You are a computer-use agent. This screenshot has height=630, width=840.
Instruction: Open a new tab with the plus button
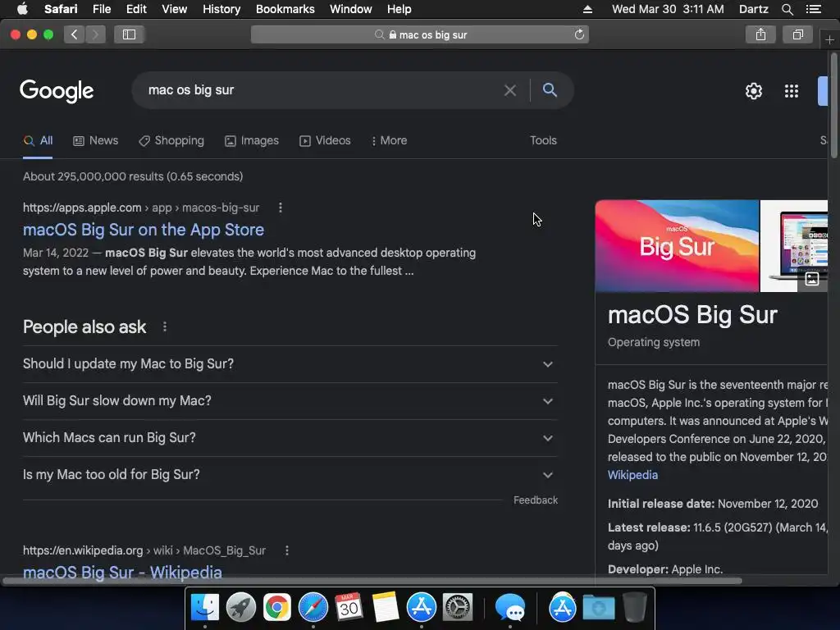click(829, 40)
